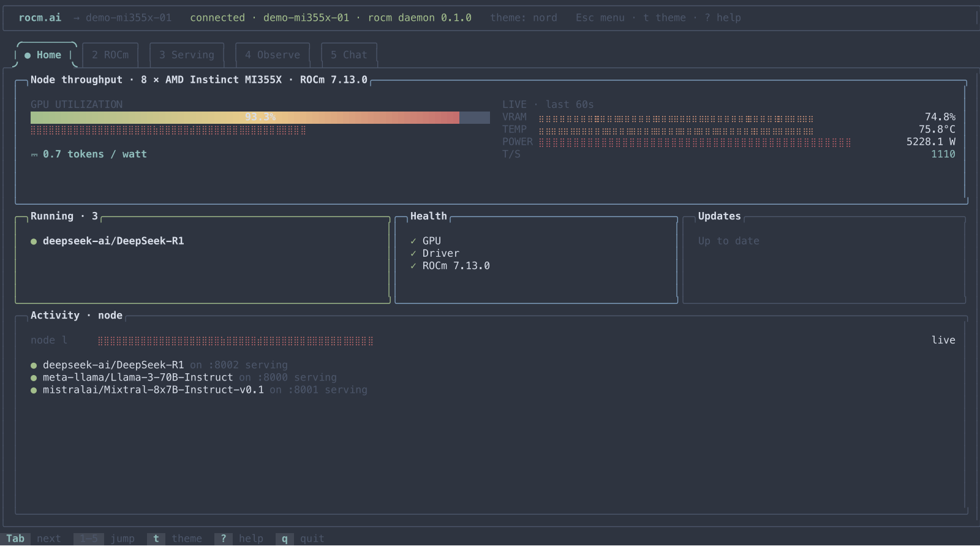Screen dimensions: 980x546
Task: Click the GPU utilization bar at 93.3%
Action: coord(260,118)
